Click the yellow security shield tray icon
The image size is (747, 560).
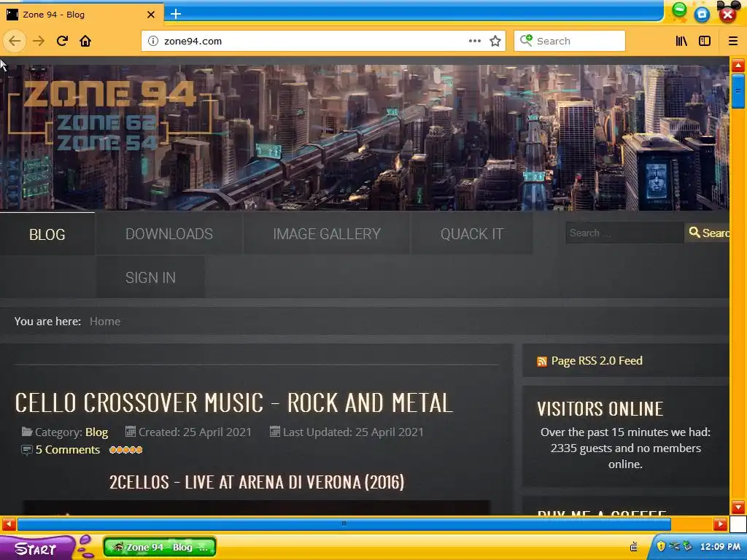click(661, 545)
